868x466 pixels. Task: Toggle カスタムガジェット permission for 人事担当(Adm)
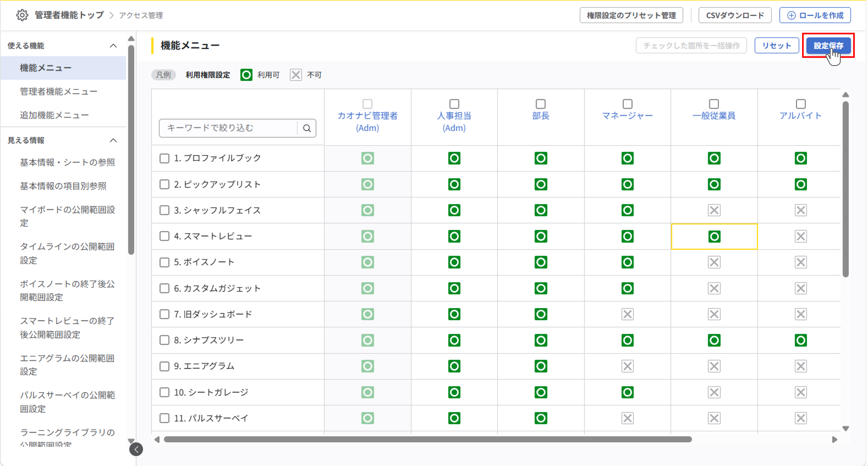454,288
